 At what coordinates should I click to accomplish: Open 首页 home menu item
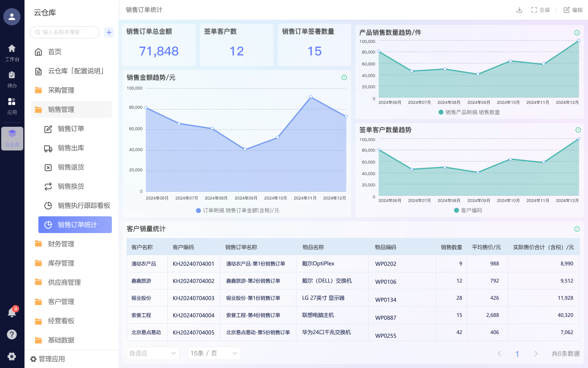pyautogui.click(x=71, y=52)
